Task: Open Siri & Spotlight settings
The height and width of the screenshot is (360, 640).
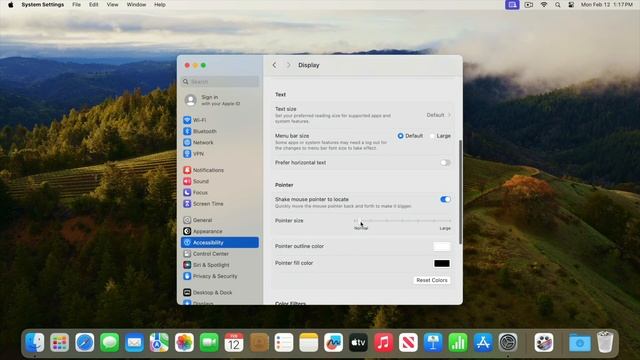Action: 220,265
